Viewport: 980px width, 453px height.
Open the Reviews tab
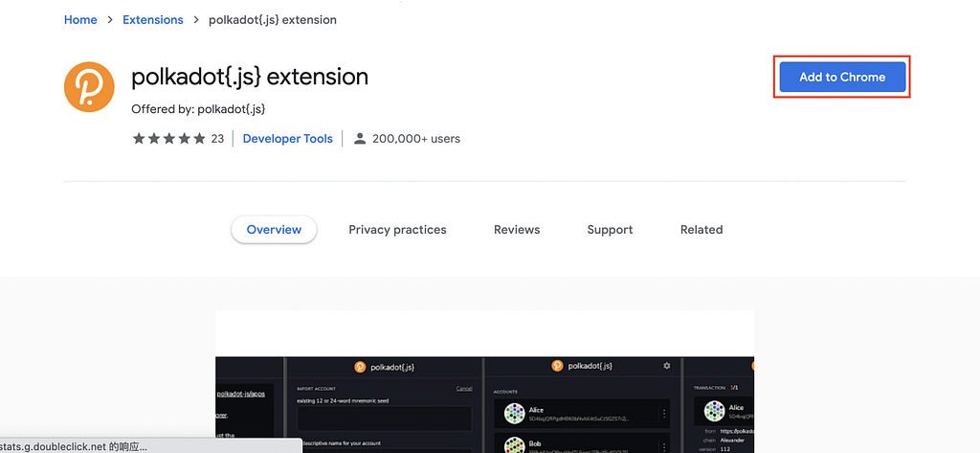pos(517,230)
